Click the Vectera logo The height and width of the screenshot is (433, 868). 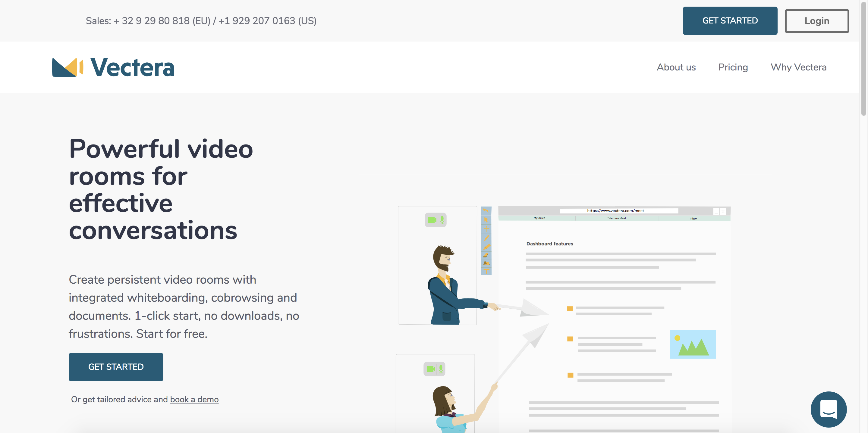coord(113,67)
